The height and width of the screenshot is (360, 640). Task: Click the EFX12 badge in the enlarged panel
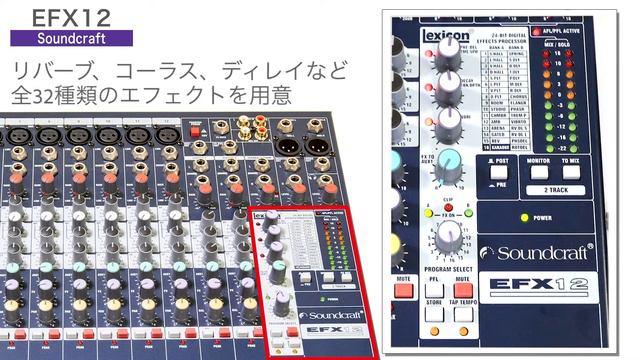tap(538, 286)
